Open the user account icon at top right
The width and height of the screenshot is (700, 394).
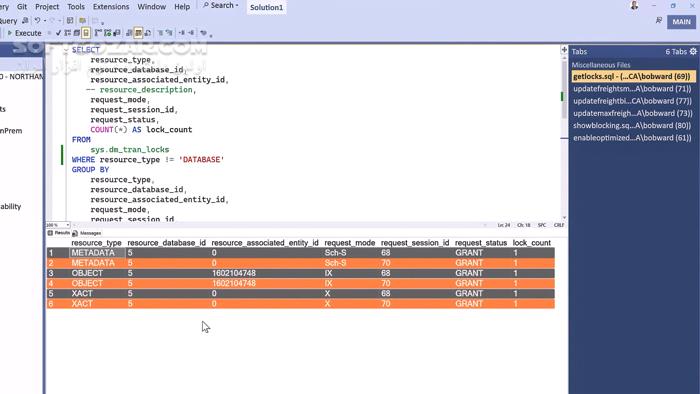pyautogui.click(x=634, y=6)
